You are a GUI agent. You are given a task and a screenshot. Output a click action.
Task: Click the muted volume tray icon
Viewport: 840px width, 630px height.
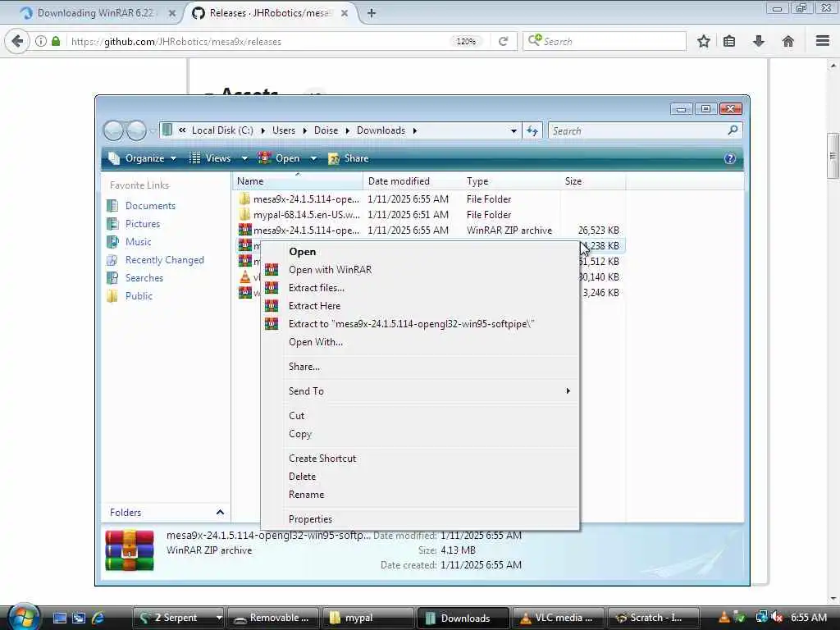pos(778,617)
